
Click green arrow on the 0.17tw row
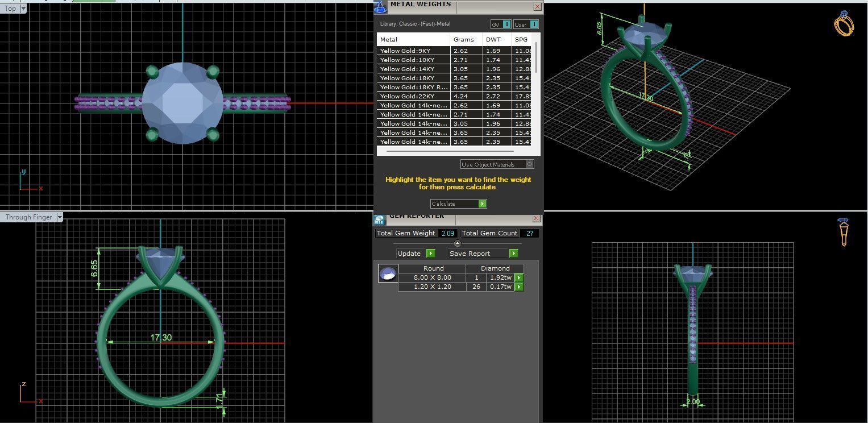518,287
